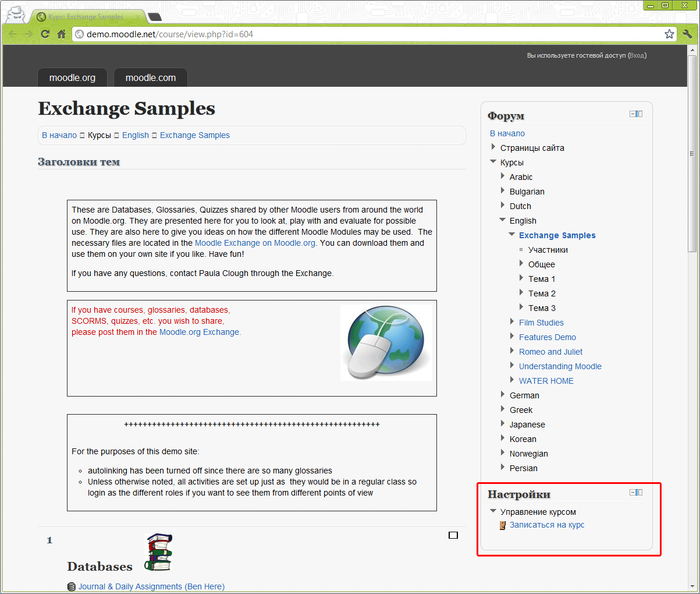Expand the Bulgarian course category

tap(503, 191)
